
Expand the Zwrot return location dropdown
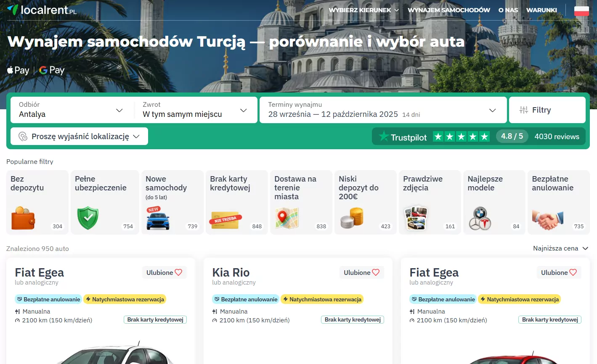point(195,110)
